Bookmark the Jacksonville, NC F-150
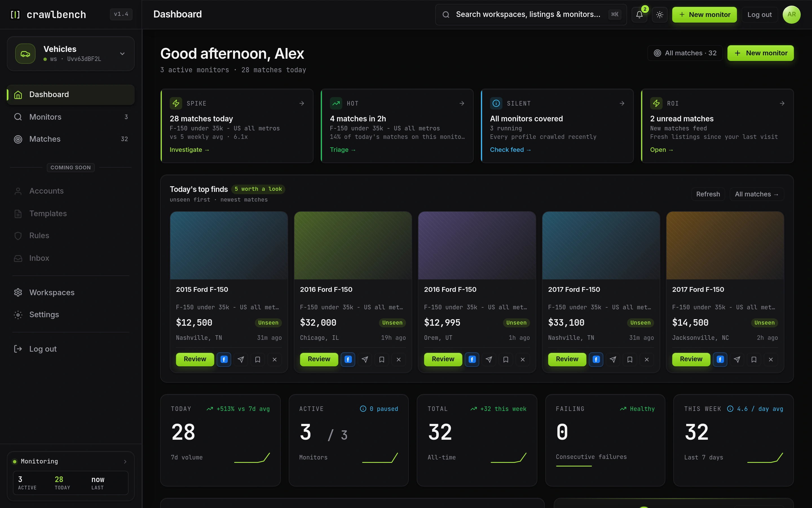812x508 pixels. 754,360
